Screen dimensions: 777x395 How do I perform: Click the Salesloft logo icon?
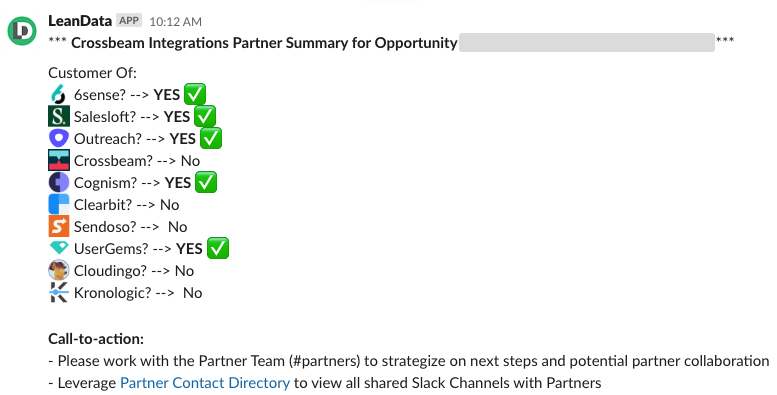coord(58,116)
